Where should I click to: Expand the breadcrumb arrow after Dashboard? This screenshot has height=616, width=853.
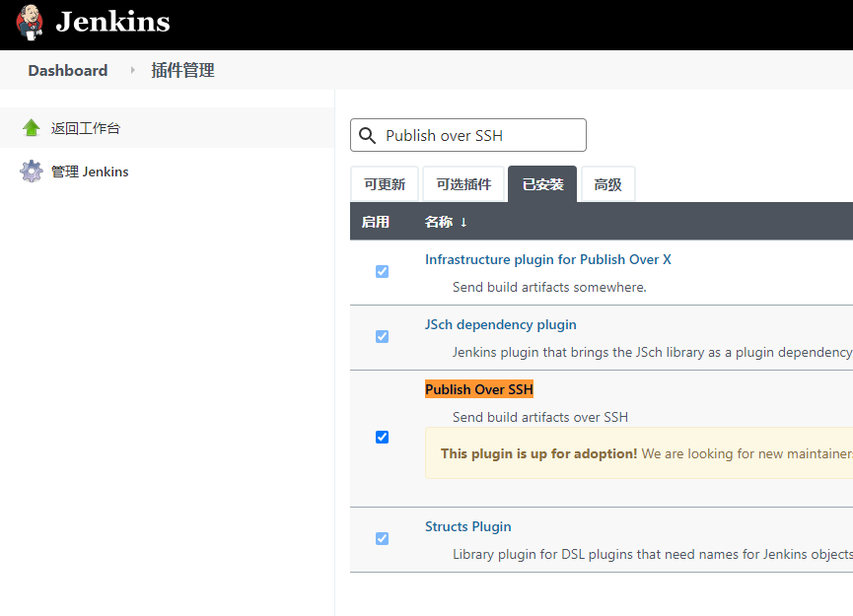tap(132, 70)
